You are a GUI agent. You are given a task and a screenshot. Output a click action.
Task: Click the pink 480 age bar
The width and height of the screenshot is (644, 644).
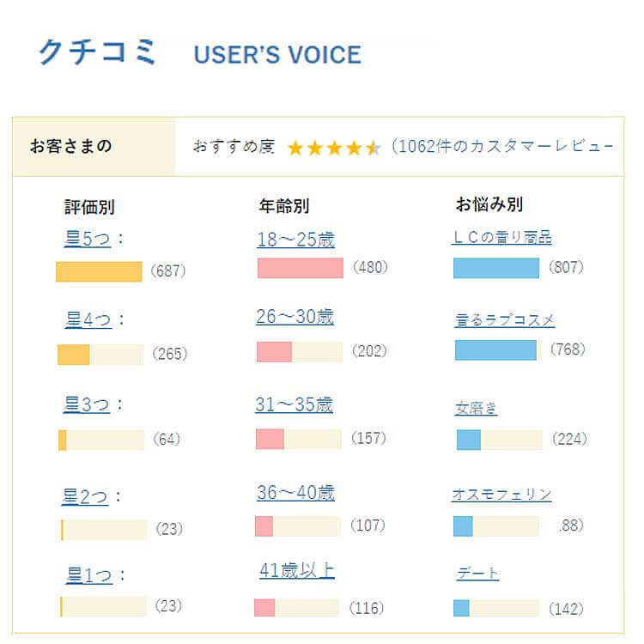(301, 268)
